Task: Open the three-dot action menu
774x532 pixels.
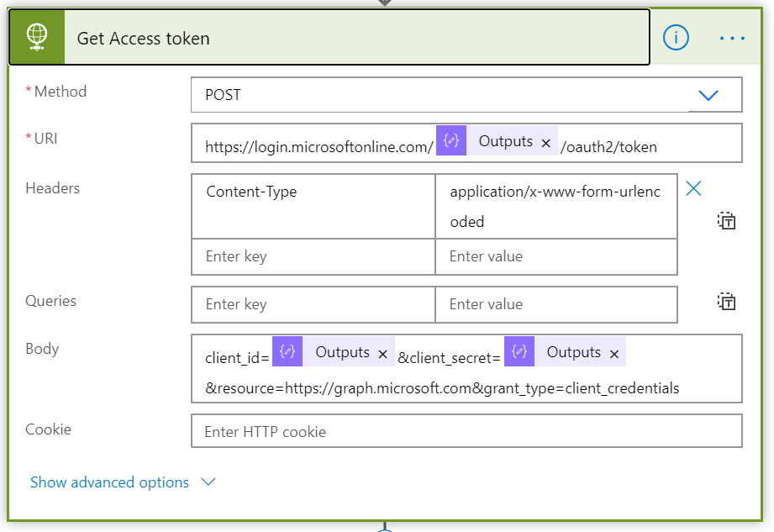Action: coord(732,38)
